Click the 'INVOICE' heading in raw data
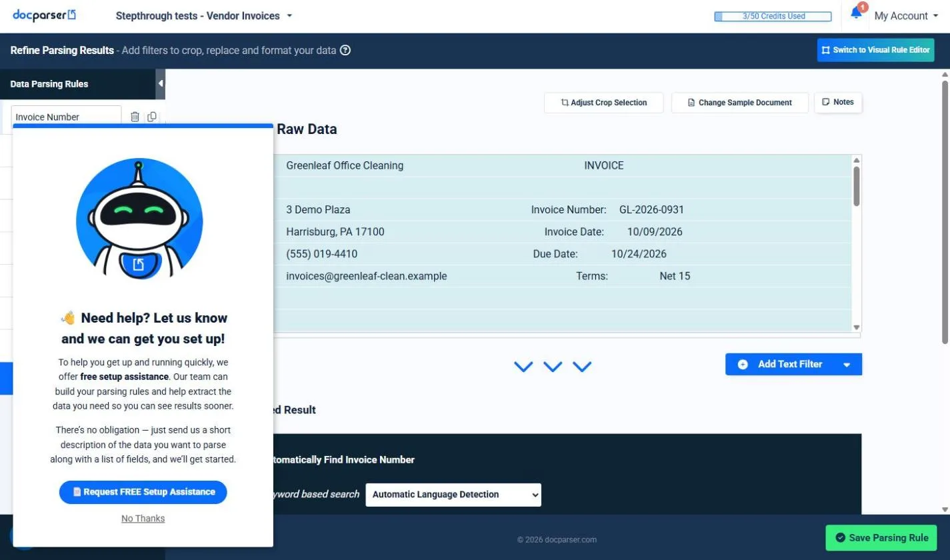 point(604,165)
